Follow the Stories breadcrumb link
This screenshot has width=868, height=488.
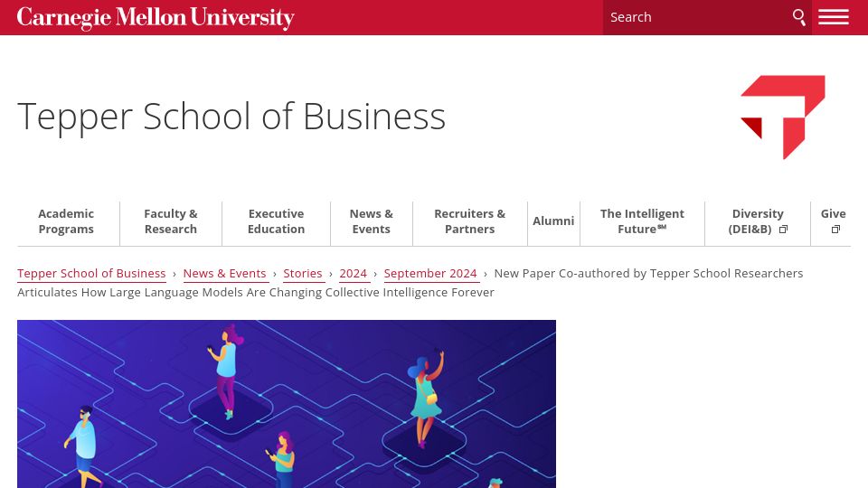click(x=303, y=273)
